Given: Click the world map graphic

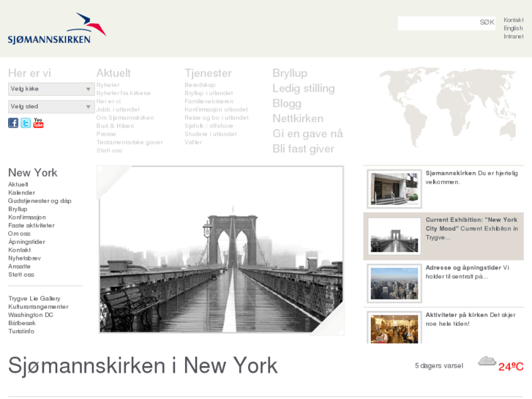Looking at the screenshot, I should pyautogui.click(x=448, y=107).
